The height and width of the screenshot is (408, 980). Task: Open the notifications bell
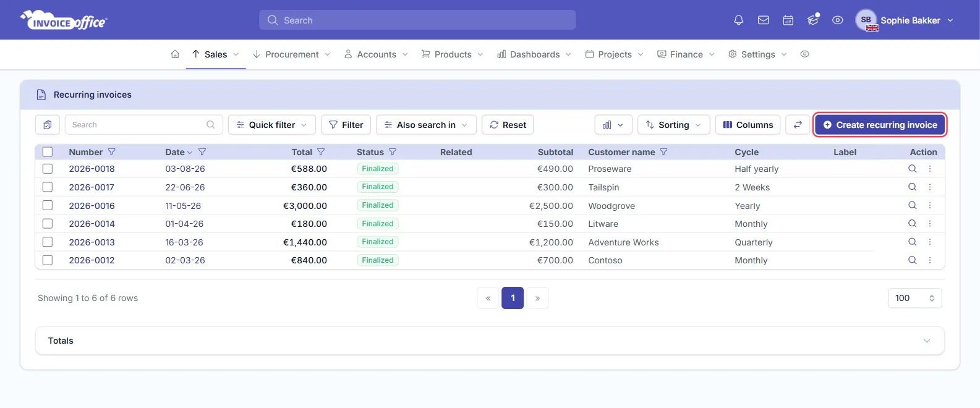(x=738, y=20)
